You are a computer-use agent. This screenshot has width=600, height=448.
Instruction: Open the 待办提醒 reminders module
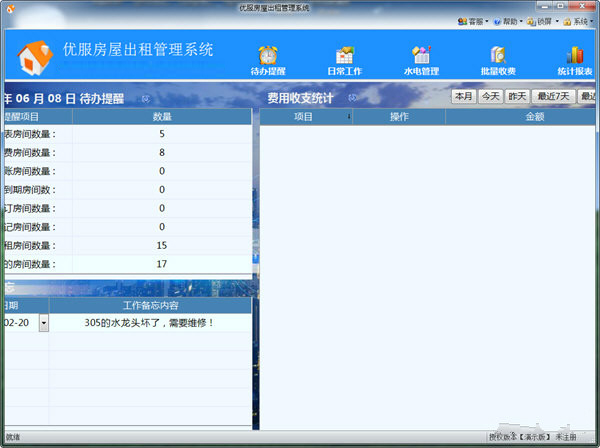click(x=267, y=59)
